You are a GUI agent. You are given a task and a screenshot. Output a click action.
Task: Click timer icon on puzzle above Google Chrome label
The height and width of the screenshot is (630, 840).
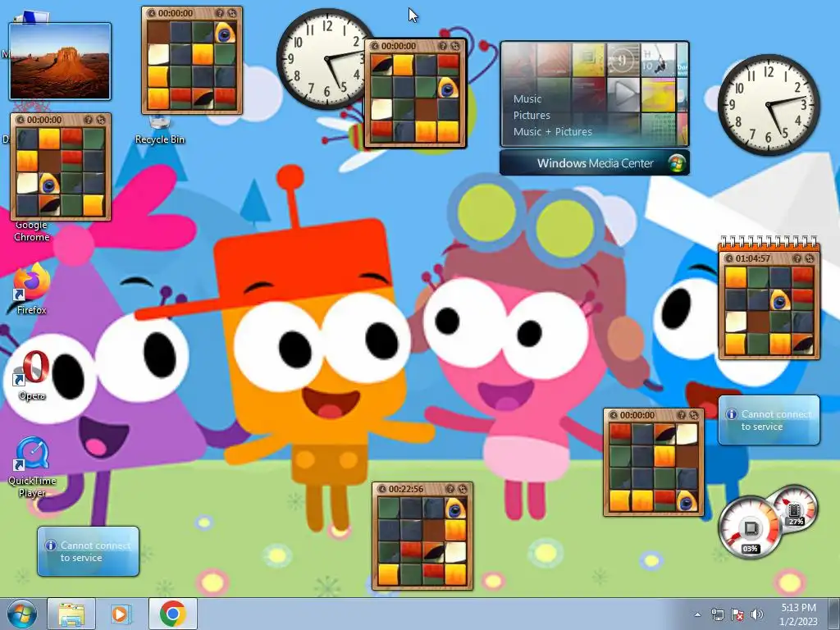coord(21,120)
